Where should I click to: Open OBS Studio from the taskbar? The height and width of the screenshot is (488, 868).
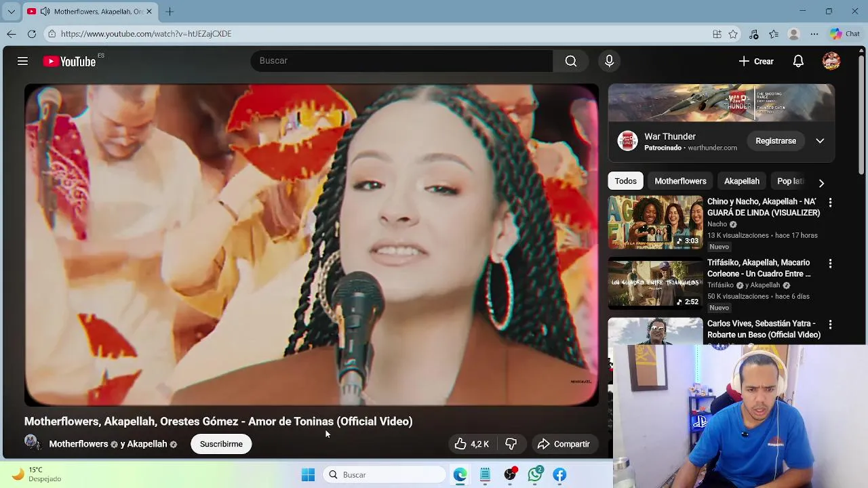click(x=510, y=474)
